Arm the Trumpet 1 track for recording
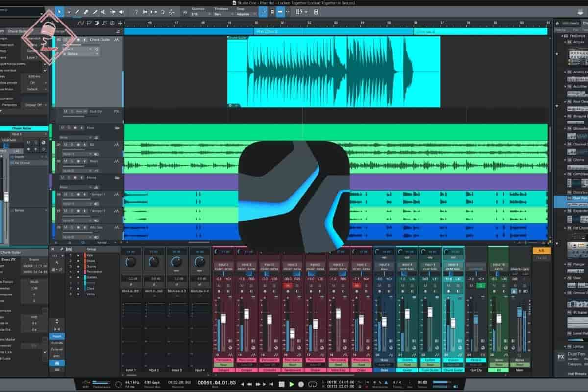The image size is (588, 392). pyautogui.click(x=79, y=194)
